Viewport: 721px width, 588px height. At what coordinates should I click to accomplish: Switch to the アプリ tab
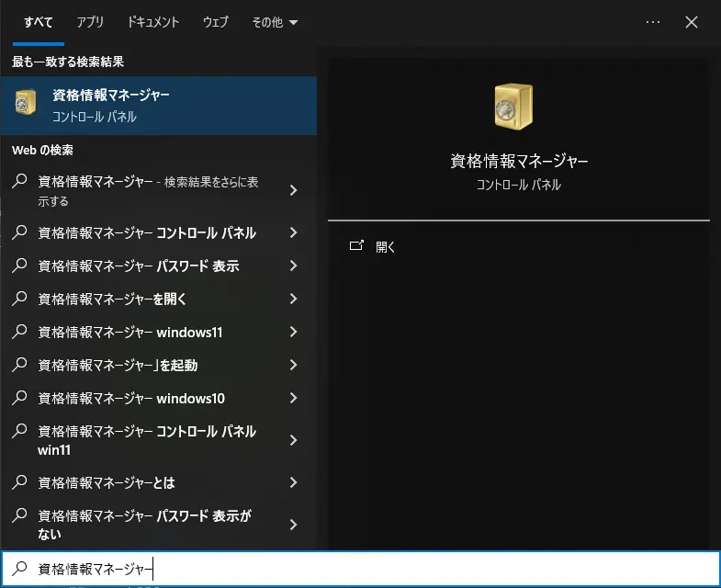(x=90, y=22)
